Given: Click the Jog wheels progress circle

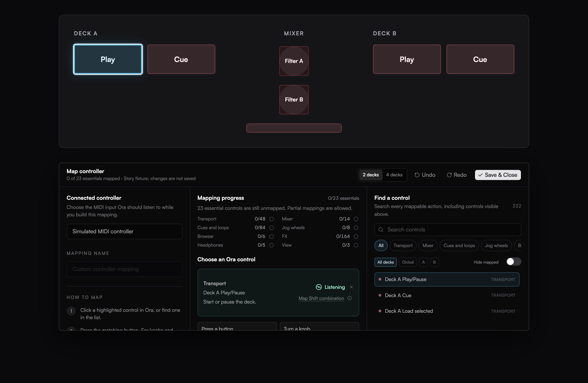Looking at the screenshot, I should (x=356, y=228).
